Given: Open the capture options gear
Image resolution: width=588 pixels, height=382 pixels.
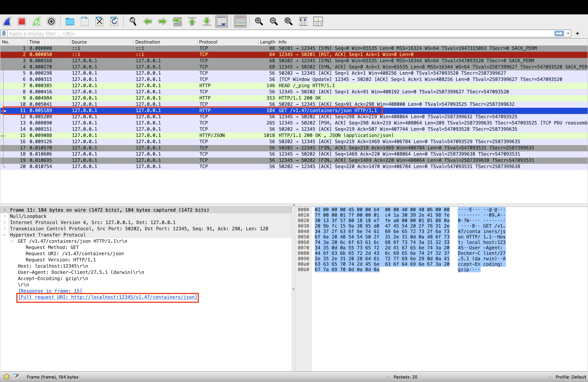Looking at the screenshot, I should 51,22.
